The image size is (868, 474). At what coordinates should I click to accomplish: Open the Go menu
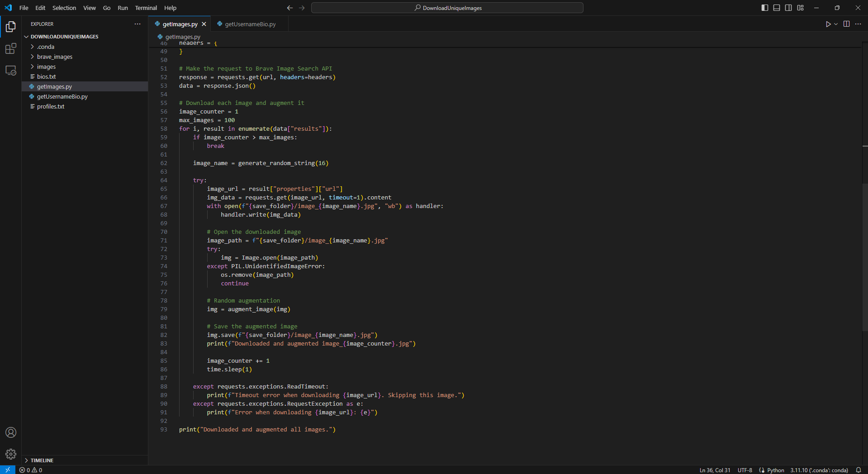click(x=107, y=8)
